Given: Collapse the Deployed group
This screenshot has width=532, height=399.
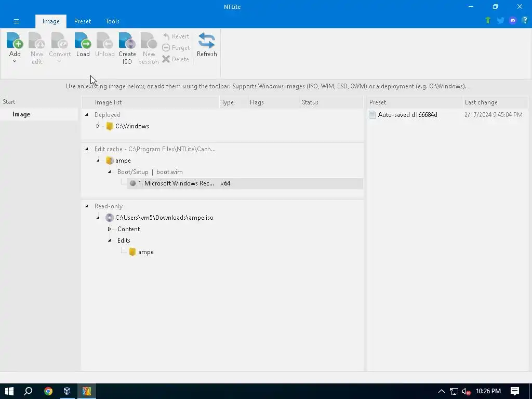Looking at the screenshot, I should click(87, 115).
